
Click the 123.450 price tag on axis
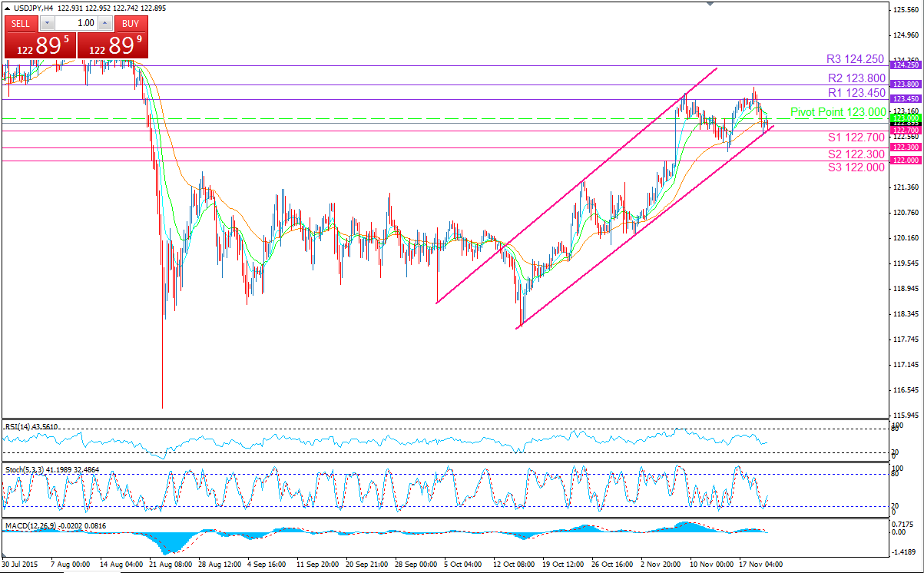906,99
